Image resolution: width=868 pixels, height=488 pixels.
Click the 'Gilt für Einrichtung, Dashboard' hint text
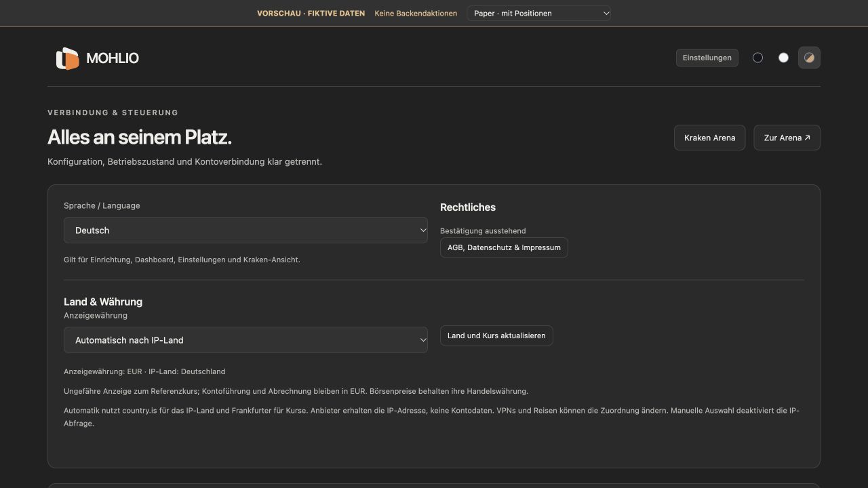point(182,260)
